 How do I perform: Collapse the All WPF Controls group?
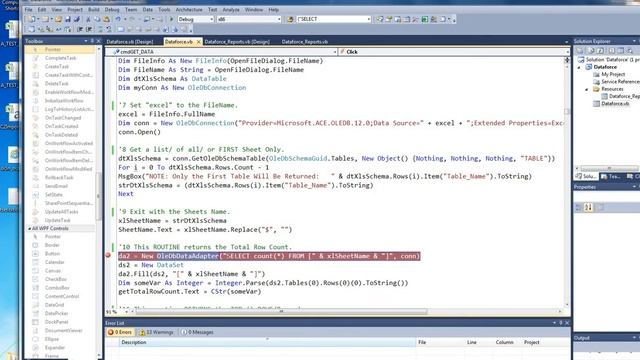29,229
